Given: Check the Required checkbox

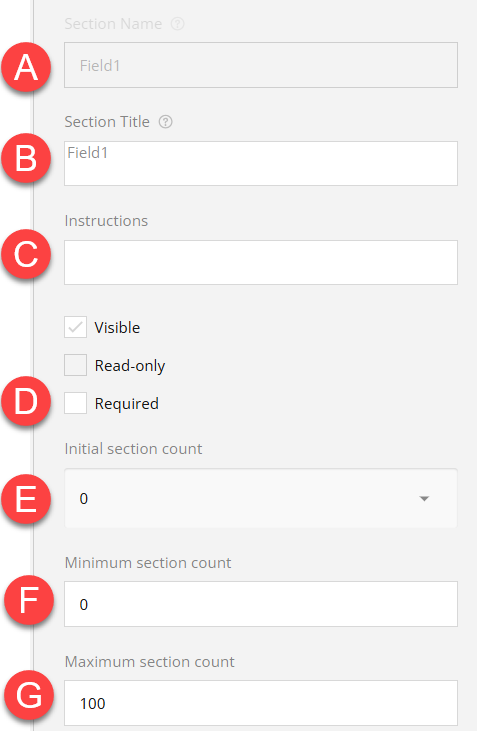Looking at the screenshot, I should point(76,403).
